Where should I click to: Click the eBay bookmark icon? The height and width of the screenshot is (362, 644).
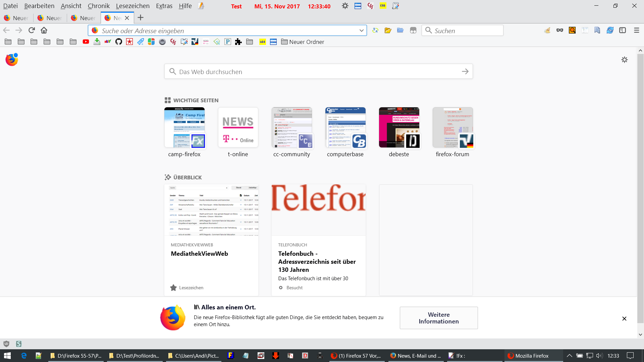pos(108,42)
